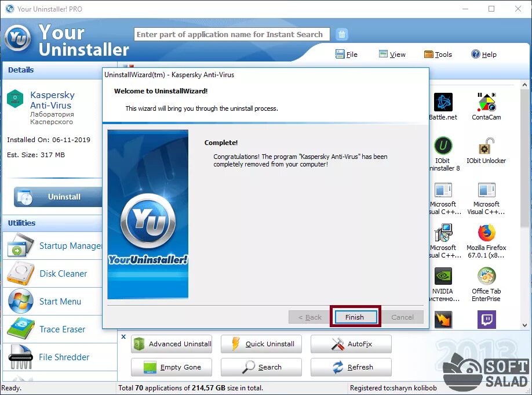532x395 pixels.
Task: Open the Tools menu
Action: click(x=438, y=55)
